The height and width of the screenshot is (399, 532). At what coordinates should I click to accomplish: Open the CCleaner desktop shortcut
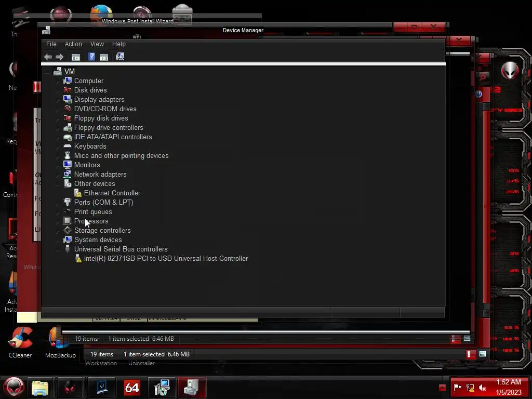click(20, 342)
